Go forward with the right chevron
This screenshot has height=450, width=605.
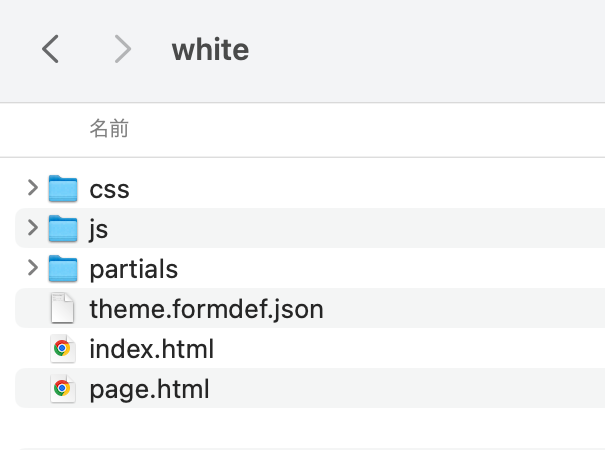[122, 49]
